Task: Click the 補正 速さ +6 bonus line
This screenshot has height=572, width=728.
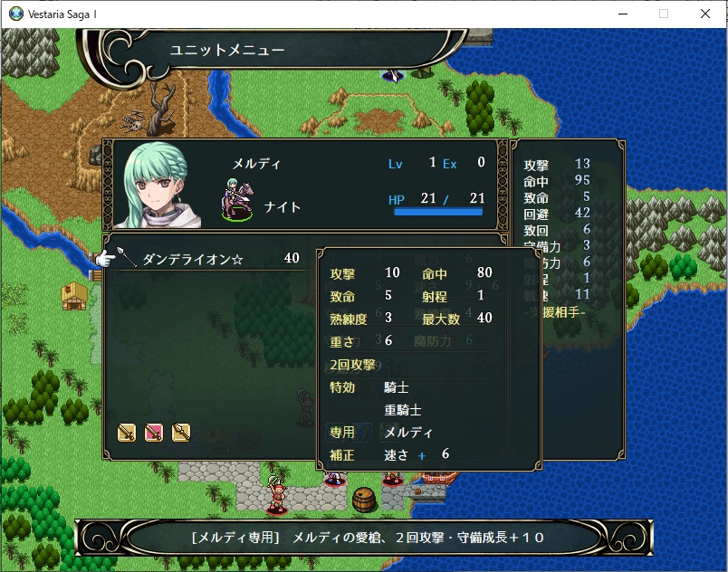Action: [389, 454]
